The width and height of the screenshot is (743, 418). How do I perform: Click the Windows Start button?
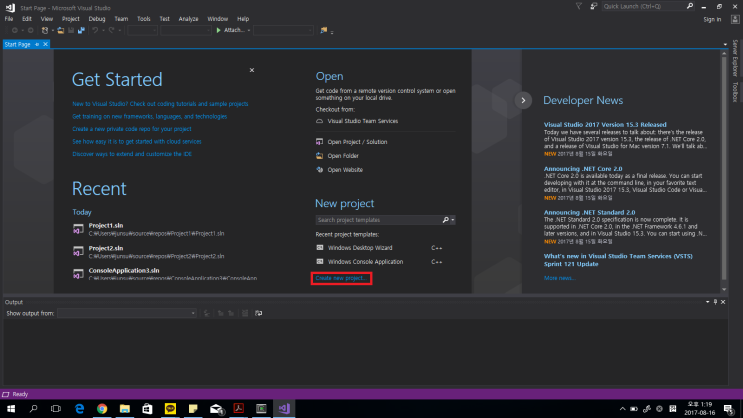[x=11, y=409]
